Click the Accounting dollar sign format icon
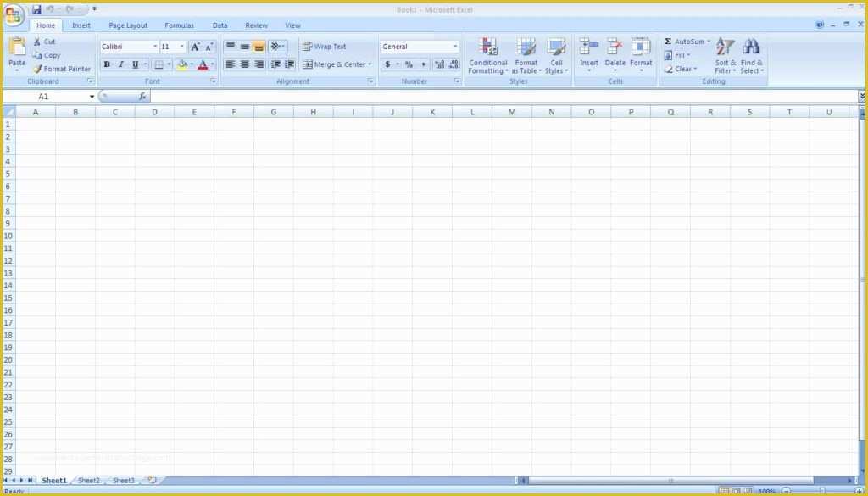The image size is (868, 496). tap(387, 64)
